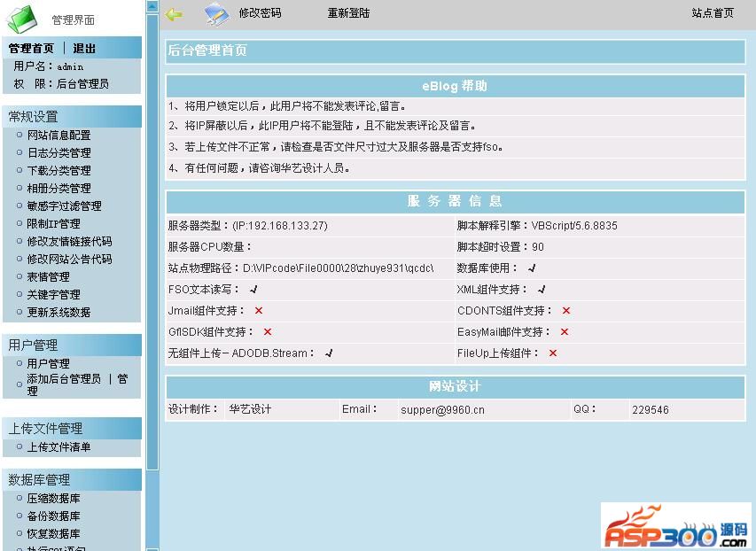The width and height of the screenshot is (756, 551).
Task: Select 更新系统数据
Action: point(58,312)
